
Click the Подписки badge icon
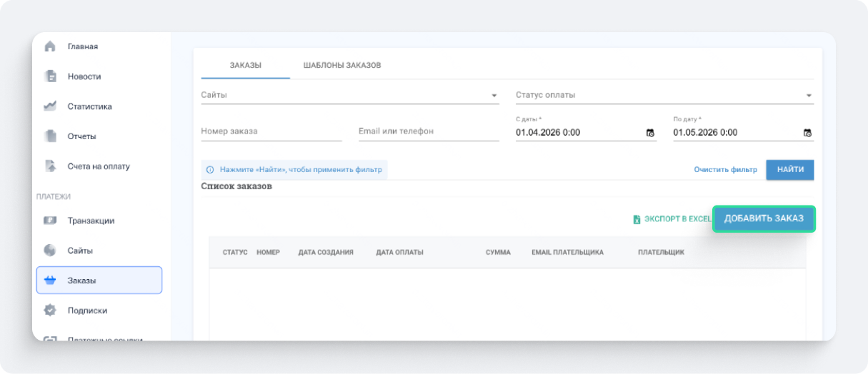(50, 310)
